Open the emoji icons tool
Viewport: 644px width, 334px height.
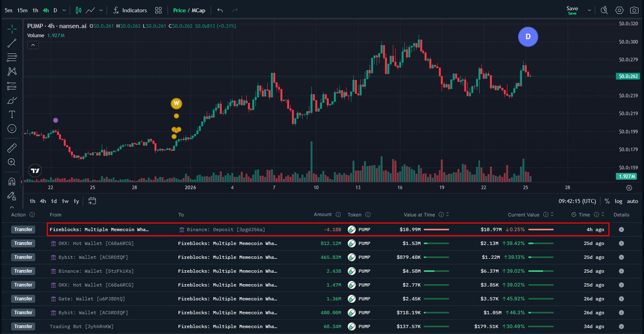click(12, 129)
